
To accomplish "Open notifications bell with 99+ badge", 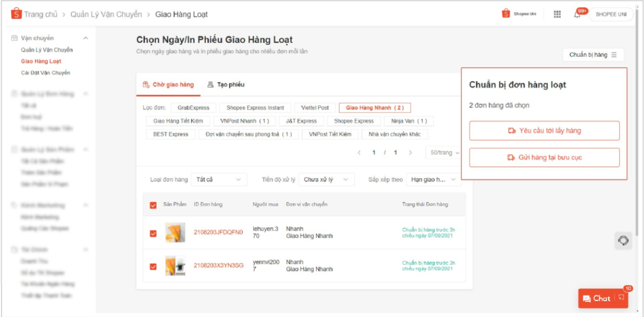I will point(578,14).
